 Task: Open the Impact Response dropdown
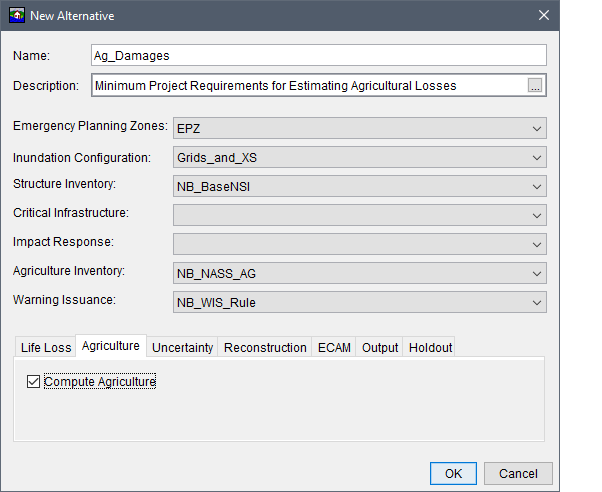pos(360,244)
